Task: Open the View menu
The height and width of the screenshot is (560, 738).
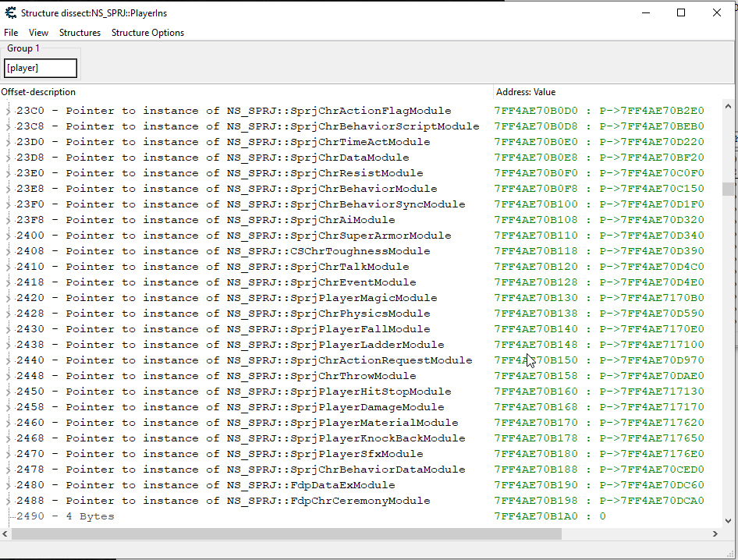Action: pyautogui.click(x=38, y=33)
